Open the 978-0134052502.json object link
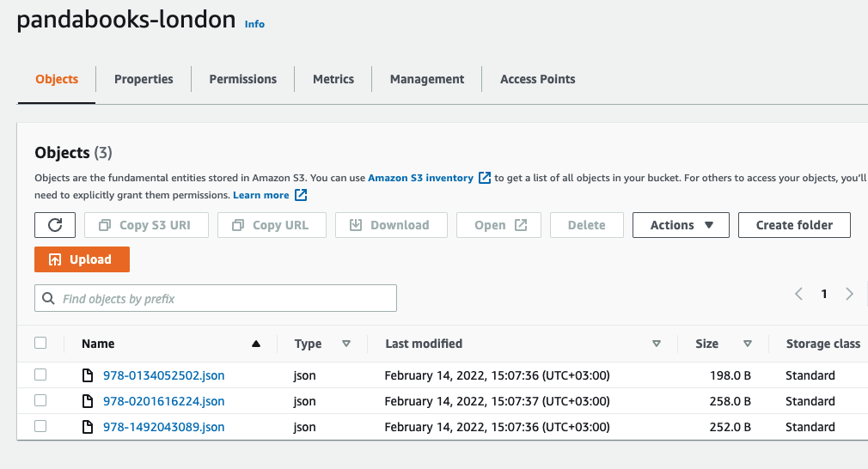The height and width of the screenshot is (469, 868). (164, 375)
